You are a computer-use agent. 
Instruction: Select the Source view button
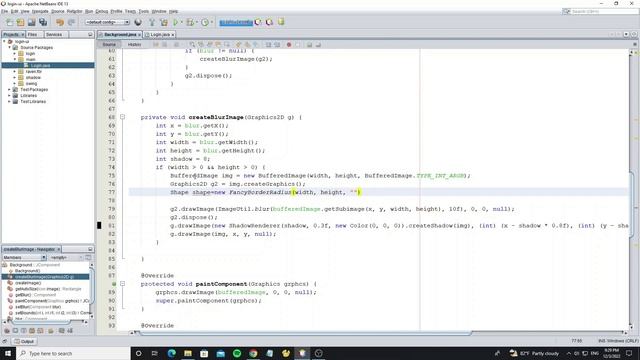(109, 44)
